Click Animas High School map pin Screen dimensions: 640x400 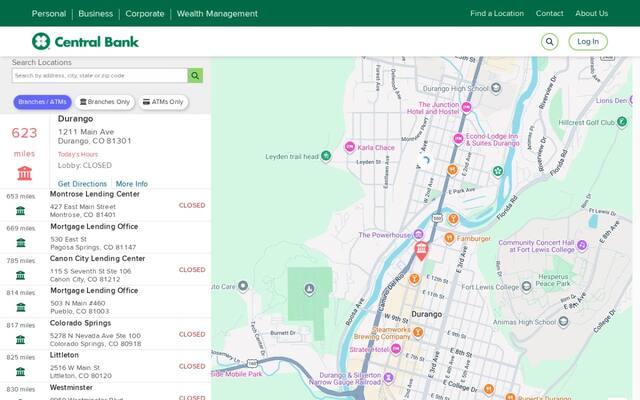pyautogui.click(x=563, y=322)
